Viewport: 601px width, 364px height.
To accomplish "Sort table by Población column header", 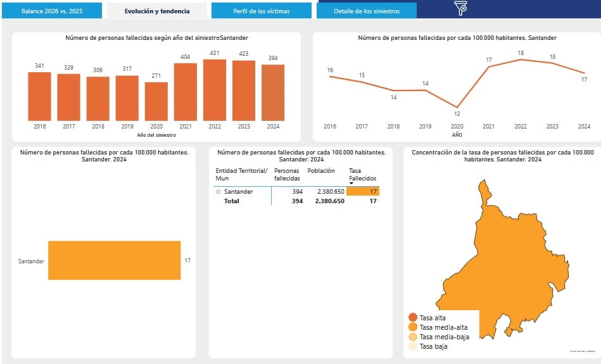I will pos(321,171).
